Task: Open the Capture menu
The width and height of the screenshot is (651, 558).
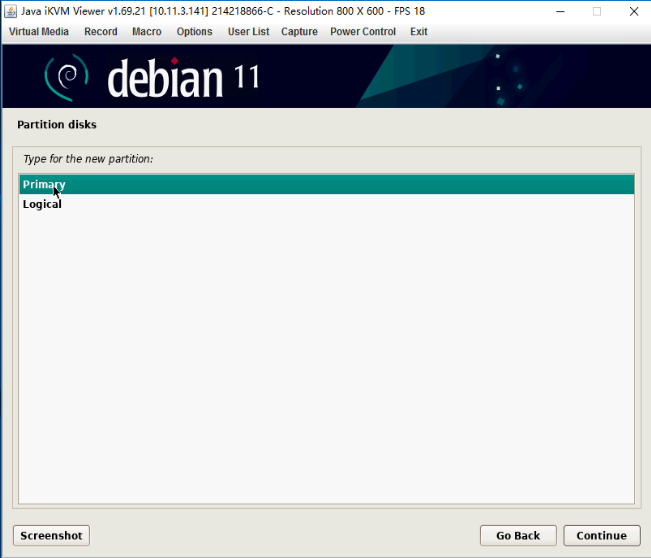Action: click(x=299, y=32)
